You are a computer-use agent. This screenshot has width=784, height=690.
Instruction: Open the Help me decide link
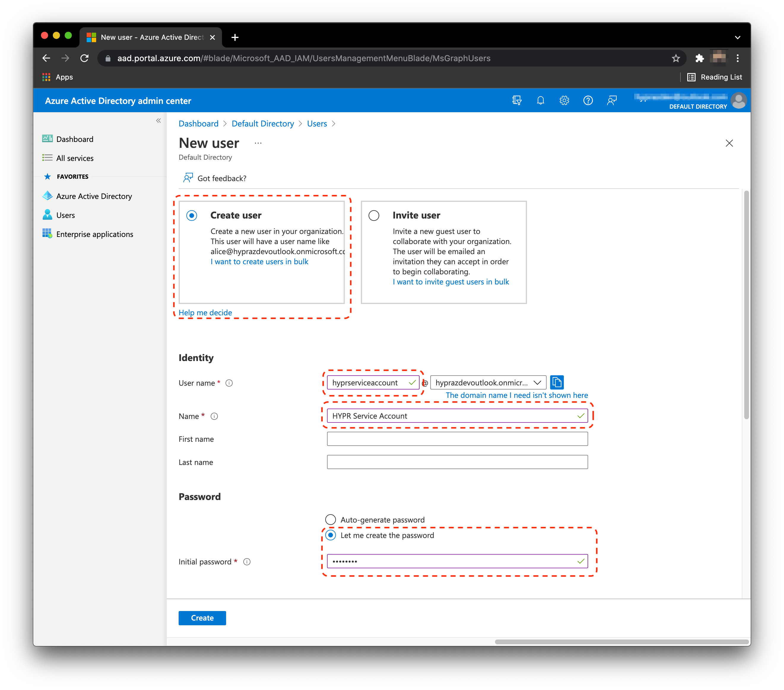coord(205,312)
